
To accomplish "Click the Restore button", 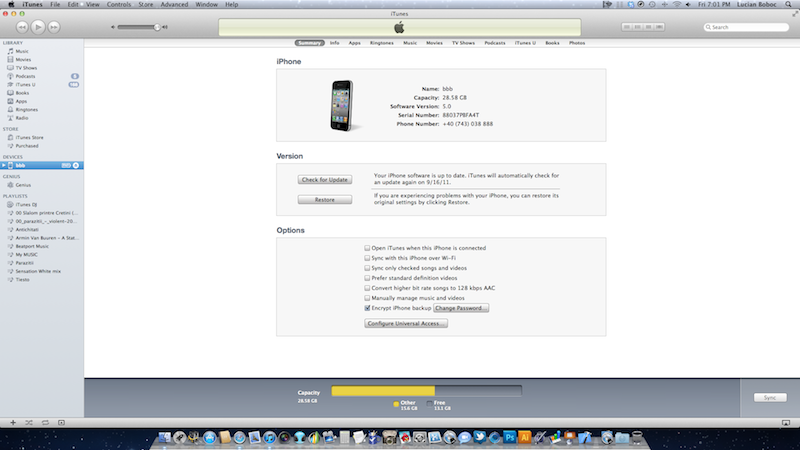I will point(324,199).
